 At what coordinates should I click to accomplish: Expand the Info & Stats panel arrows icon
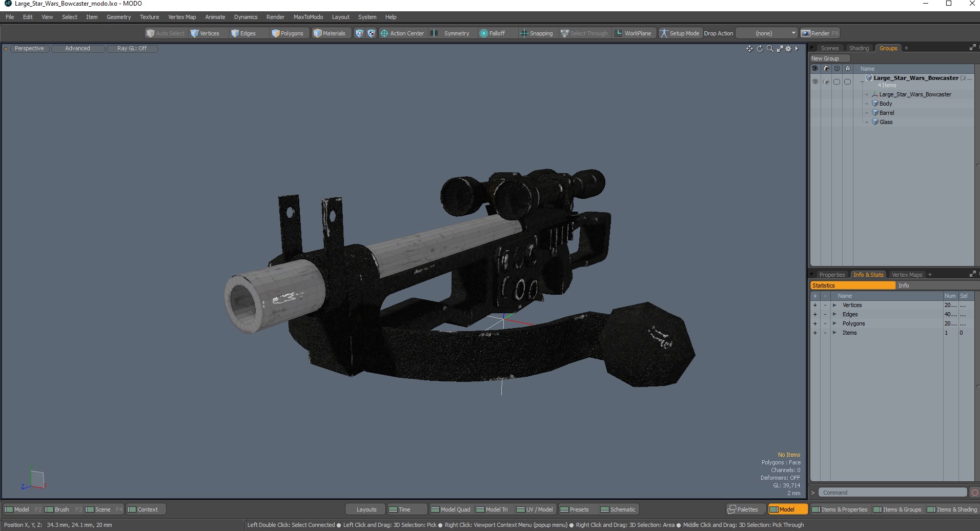point(972,274)
